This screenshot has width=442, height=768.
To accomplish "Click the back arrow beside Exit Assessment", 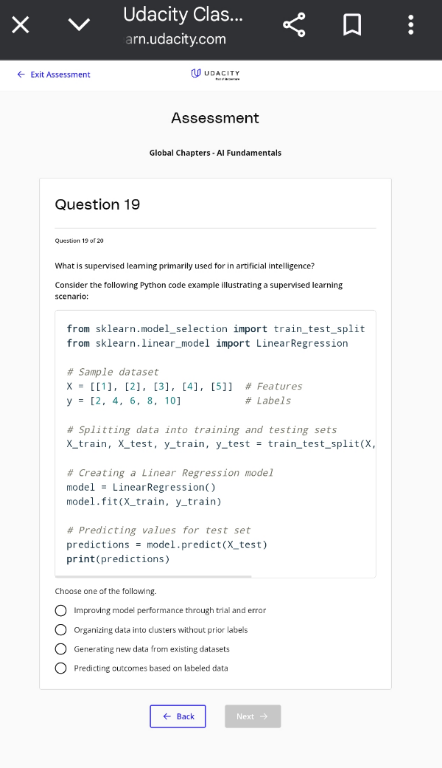I will click(x=21, y=74).
